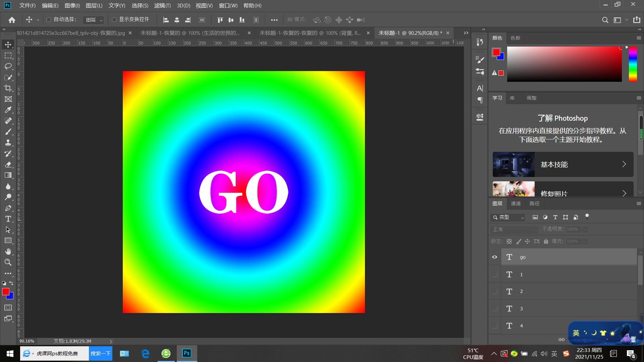Select the Crop tool
This screenshot has width=644, height=362.
(x=8, y=88)
